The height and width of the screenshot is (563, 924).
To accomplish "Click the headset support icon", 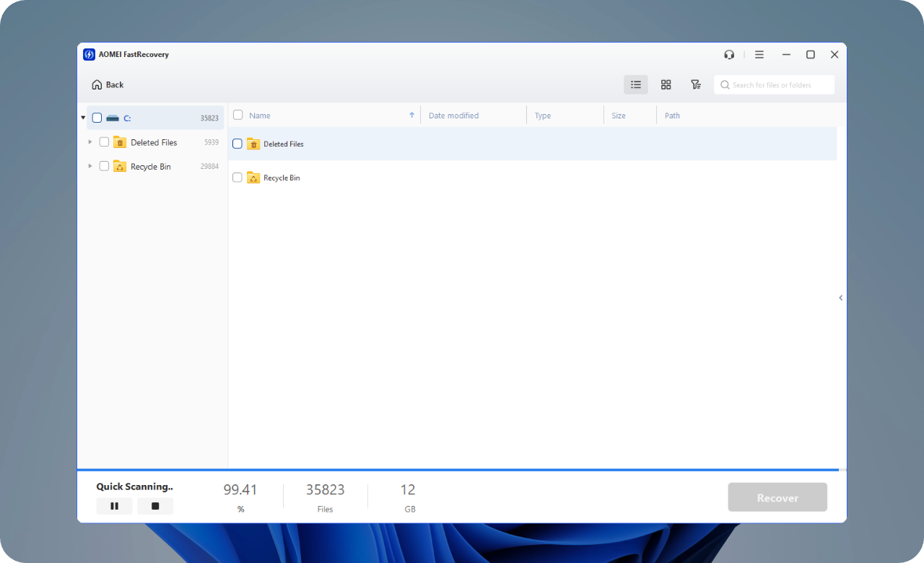I will pos(729,55).
